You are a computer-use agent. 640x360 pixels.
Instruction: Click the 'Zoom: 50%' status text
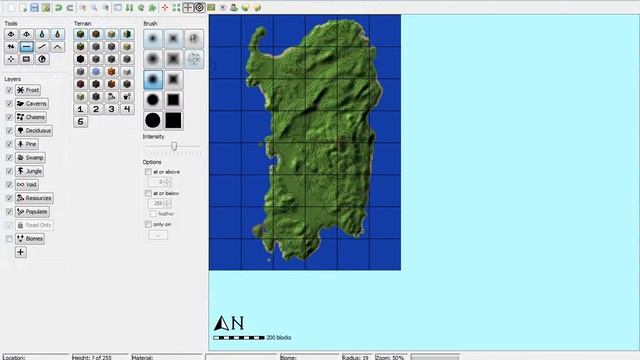[390, 357]
